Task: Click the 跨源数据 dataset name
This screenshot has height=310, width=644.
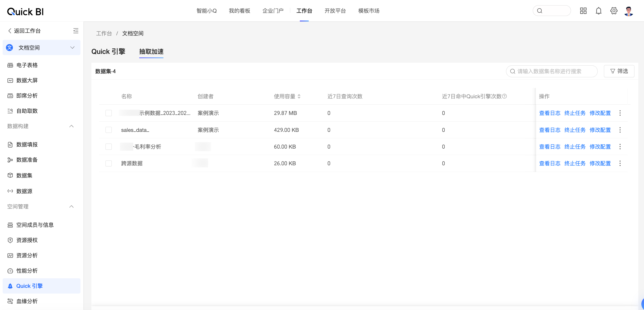Action: [132, 164]
